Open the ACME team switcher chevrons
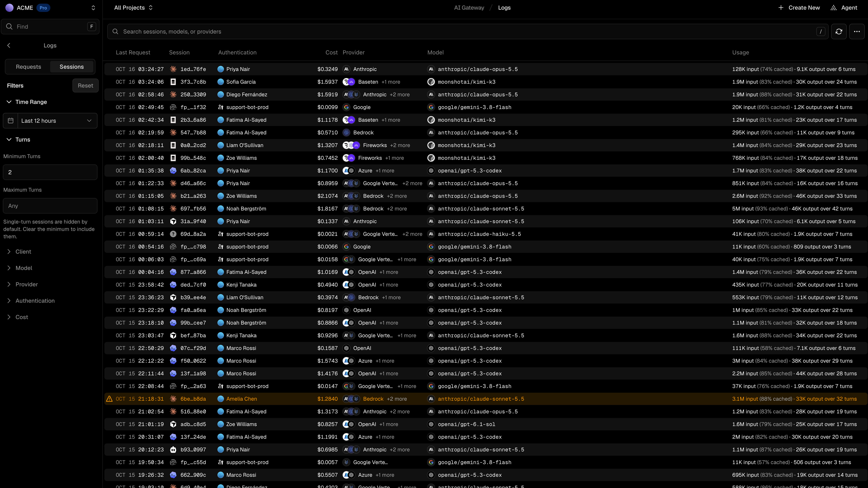Viewport: 868px width, 488px height. [x=93, y=8]
